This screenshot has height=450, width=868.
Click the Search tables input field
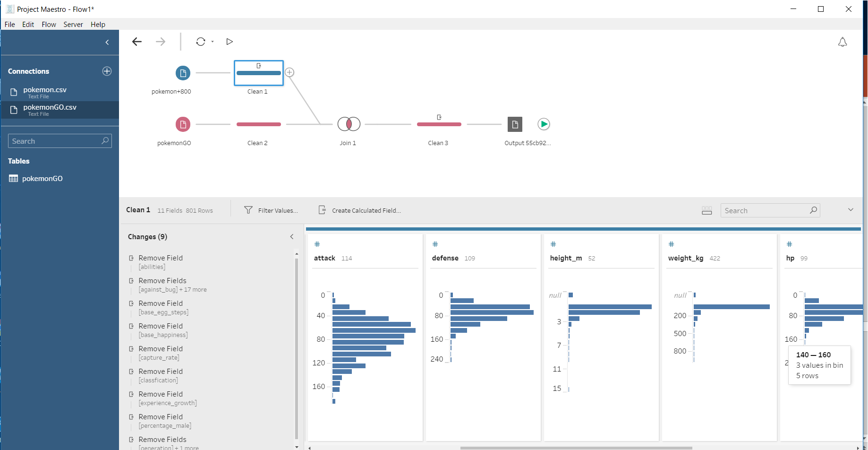point(60,141)
